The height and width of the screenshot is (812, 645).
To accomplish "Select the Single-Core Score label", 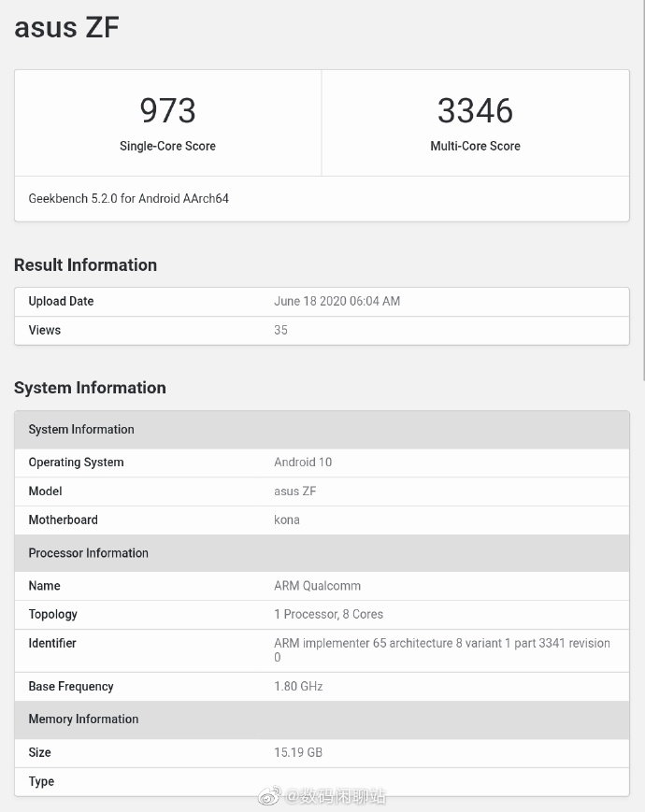I will click(x=167, y=146).
